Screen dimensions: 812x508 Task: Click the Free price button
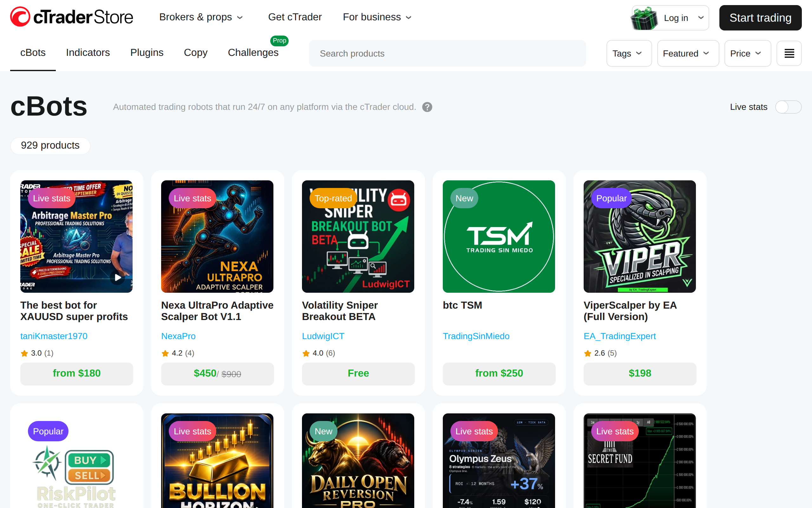(x=358, y=373)
